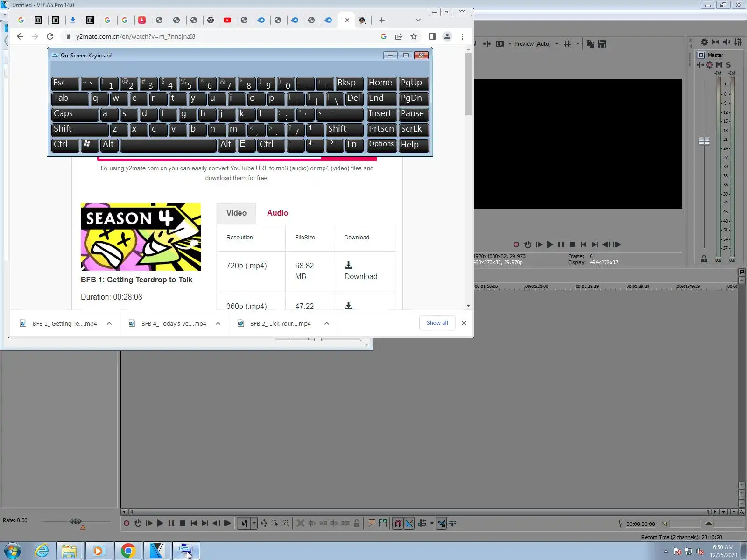Select the Selection Edit tool in VEGAS
Screen dimensions: 747x560
pyautogui.click(x=275, y=524)
